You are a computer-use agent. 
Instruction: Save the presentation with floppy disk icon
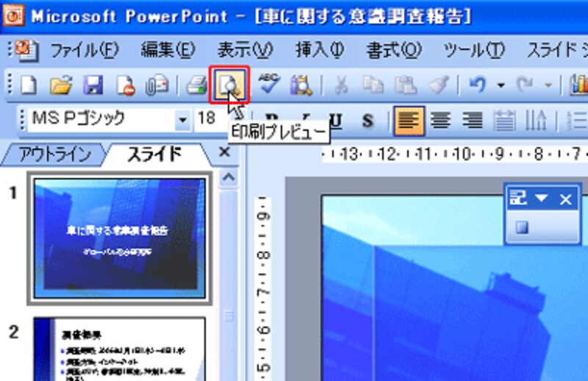[x=93, y=85]
